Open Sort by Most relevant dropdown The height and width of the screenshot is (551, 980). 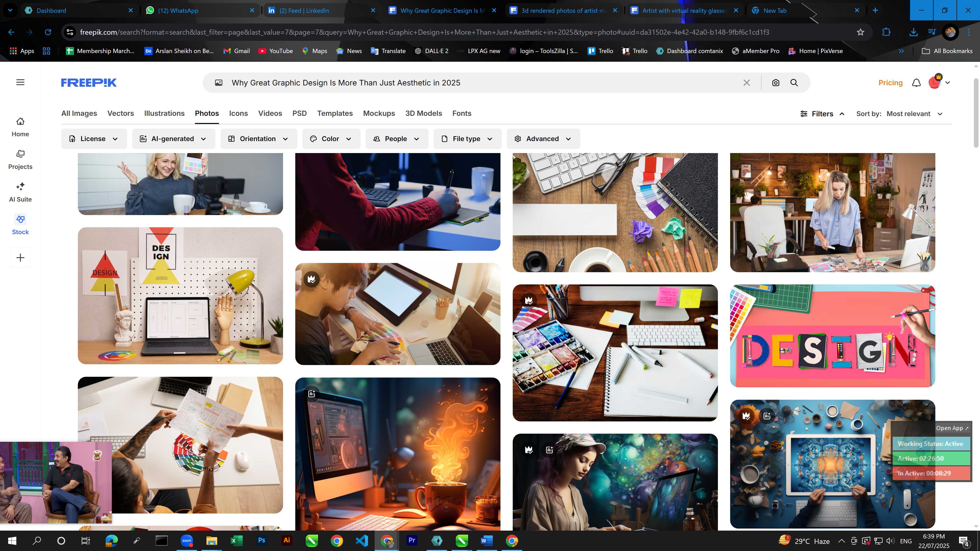click(x=915, y=114)
